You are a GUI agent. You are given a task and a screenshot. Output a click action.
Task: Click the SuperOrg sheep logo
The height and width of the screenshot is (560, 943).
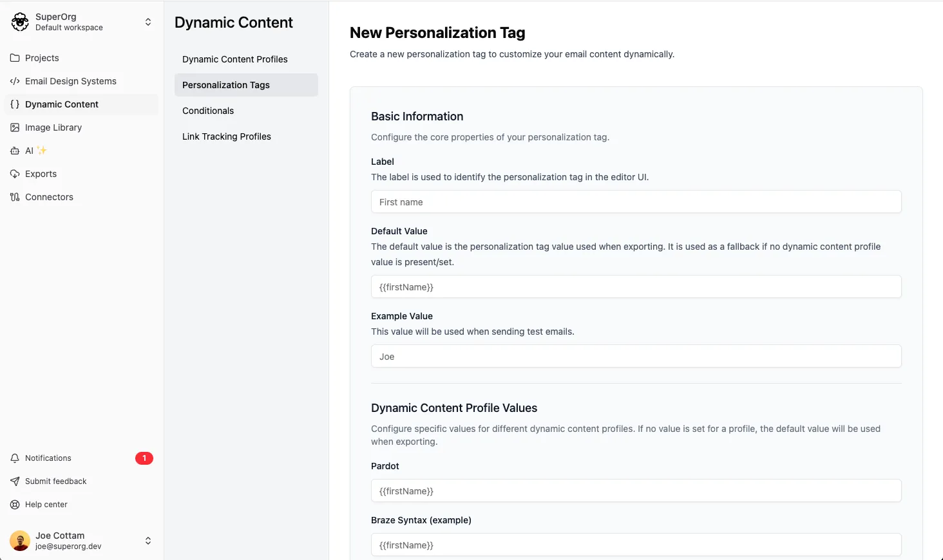(x=19, y=21)
